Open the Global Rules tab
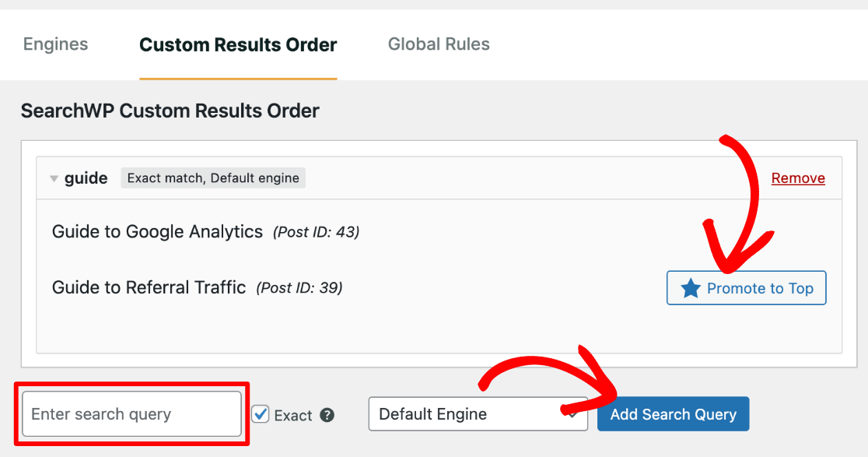 (438, 44)
